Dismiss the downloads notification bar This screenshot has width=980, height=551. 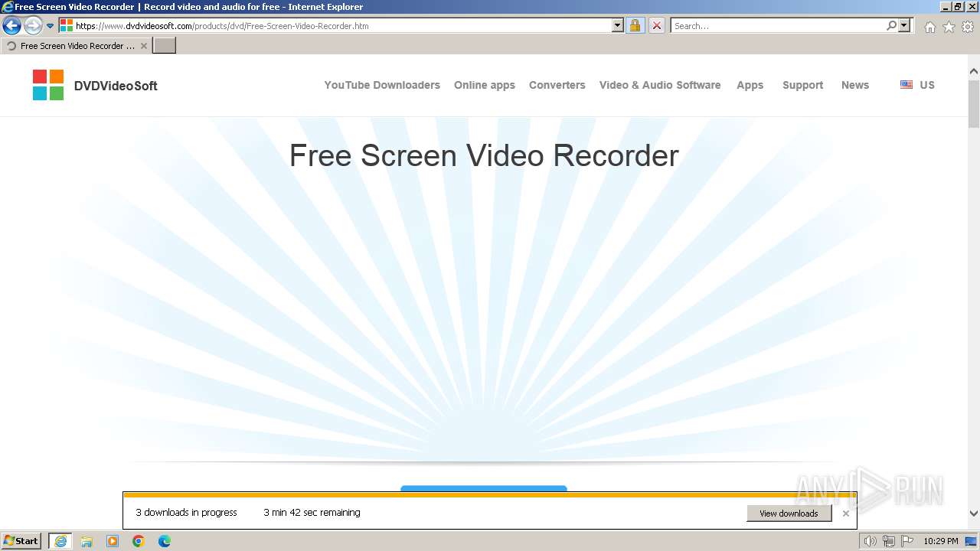846,514
